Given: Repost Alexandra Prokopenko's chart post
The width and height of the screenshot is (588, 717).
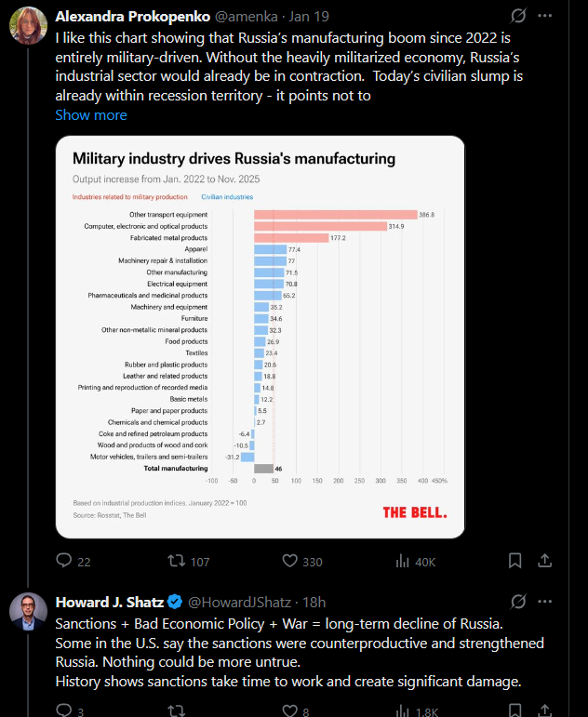Looking at the screenshot, I should pos(176,561).
